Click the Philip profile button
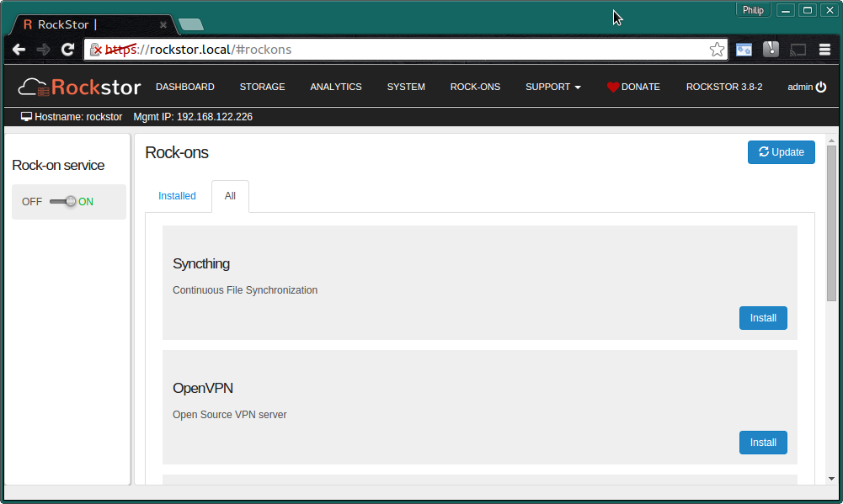This screenshot has width=843, height=504. (x=753, y=10)
